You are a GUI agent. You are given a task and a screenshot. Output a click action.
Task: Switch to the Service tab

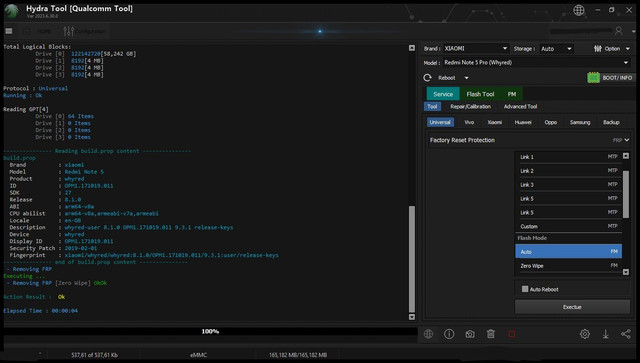(x=443, y=94)
